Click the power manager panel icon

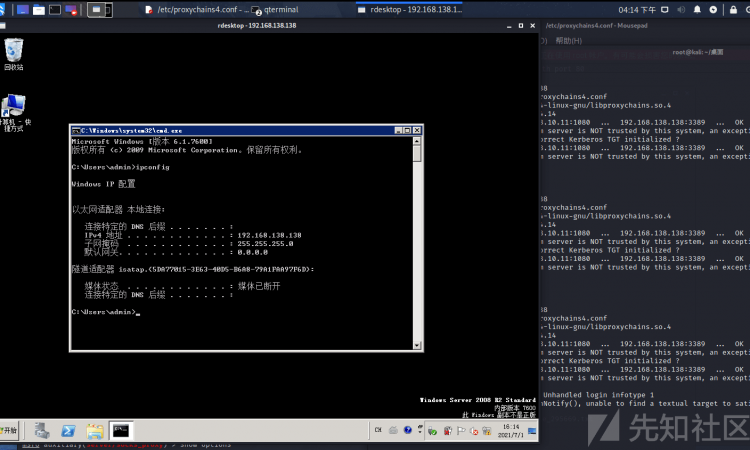pos(713,10)
